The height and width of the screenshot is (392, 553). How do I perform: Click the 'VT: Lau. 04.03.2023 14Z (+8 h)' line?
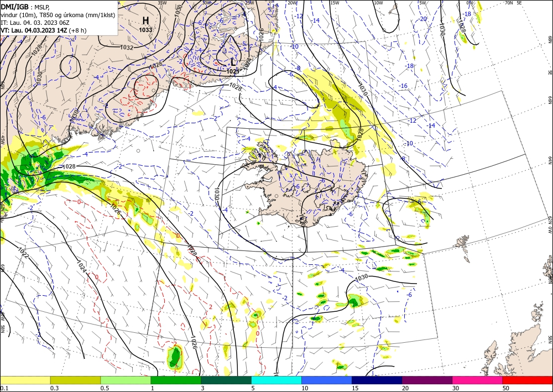click(43, 30)
